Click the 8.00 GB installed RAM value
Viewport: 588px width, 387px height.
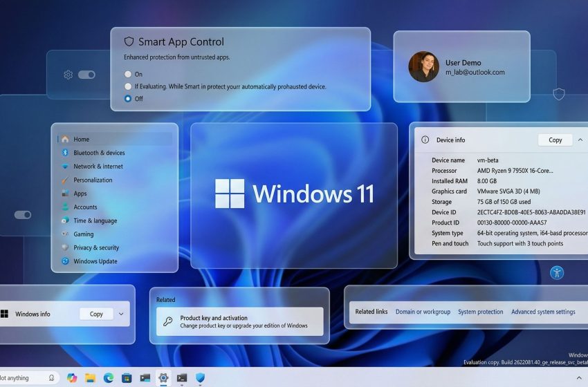[487, 181]
